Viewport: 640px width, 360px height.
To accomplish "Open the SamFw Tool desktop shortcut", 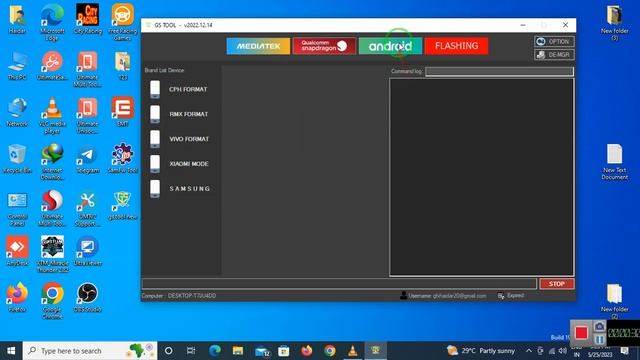I will tap(122, 158).
